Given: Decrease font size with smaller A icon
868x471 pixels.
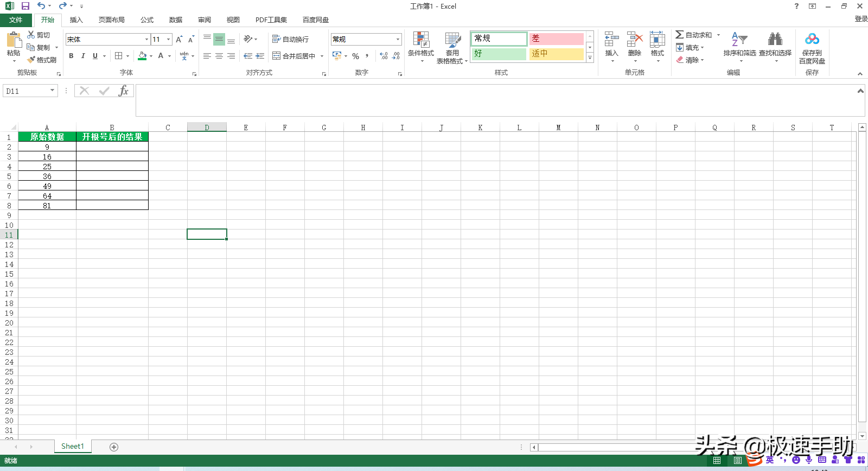Looking at the screenshot, I should pyautogui.click(x=191, y=39).
